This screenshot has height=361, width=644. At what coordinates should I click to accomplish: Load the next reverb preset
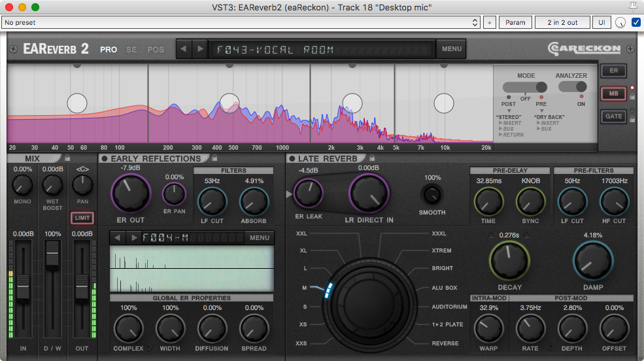[x=200, y=49]
